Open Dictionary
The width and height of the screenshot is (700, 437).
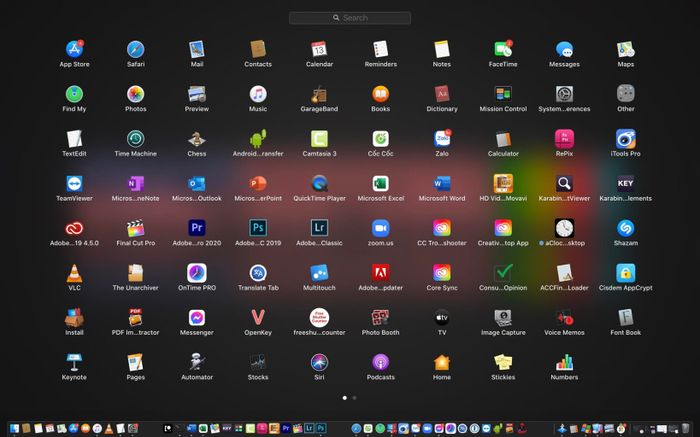pos(442,94)
